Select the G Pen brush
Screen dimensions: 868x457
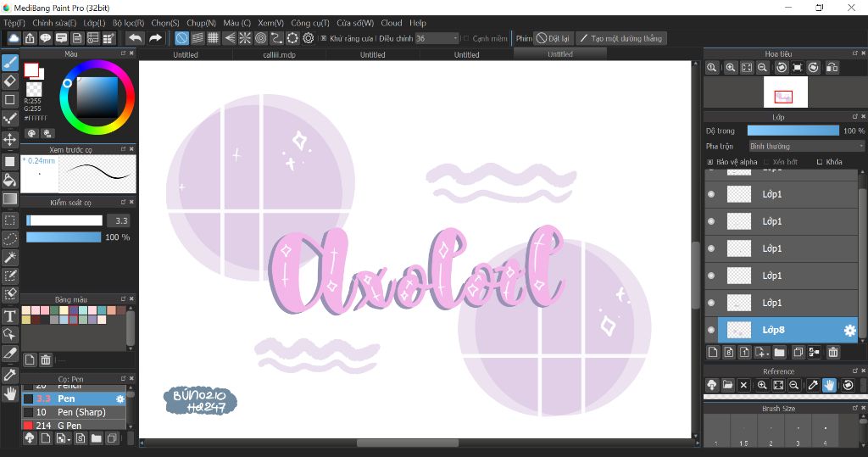[x=75, y=426]
